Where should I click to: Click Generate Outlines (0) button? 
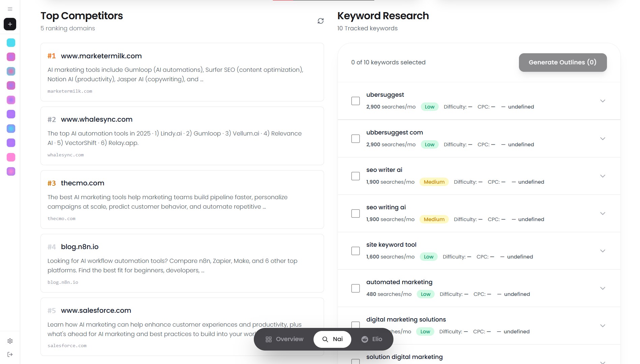pos(562,62)
